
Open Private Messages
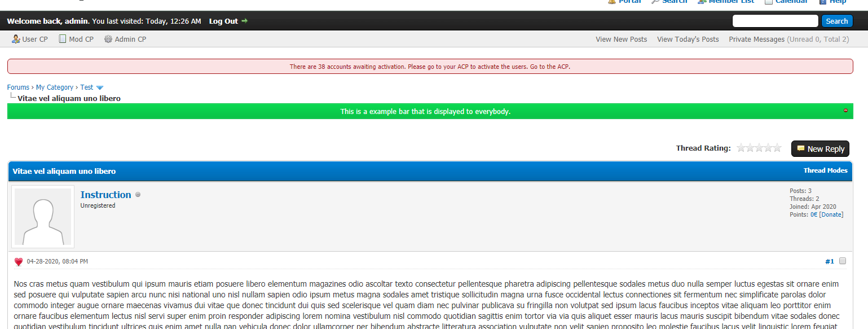point(756,39)
